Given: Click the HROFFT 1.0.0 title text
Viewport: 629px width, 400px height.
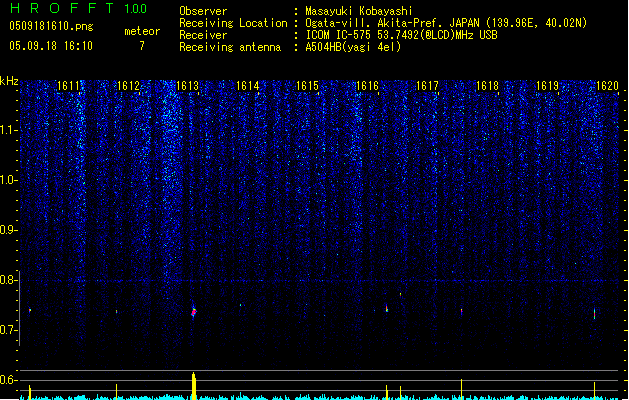Looking at the screenshot, I should point(78,8).
